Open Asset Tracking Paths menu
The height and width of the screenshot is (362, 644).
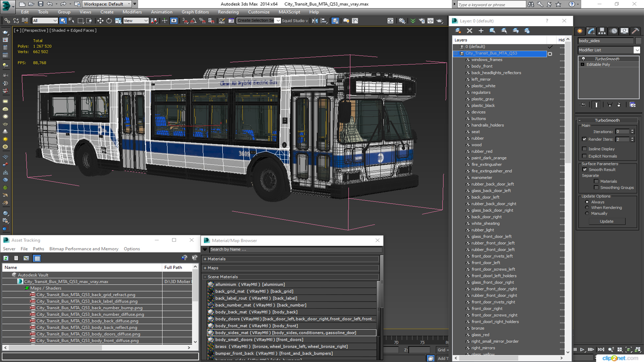coord(38,249)
